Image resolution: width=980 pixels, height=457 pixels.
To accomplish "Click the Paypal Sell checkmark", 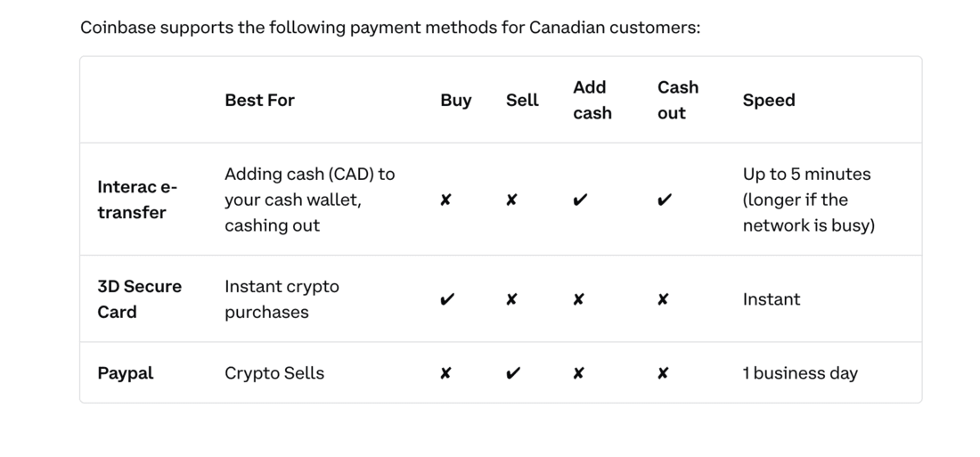I will [513, 373].
